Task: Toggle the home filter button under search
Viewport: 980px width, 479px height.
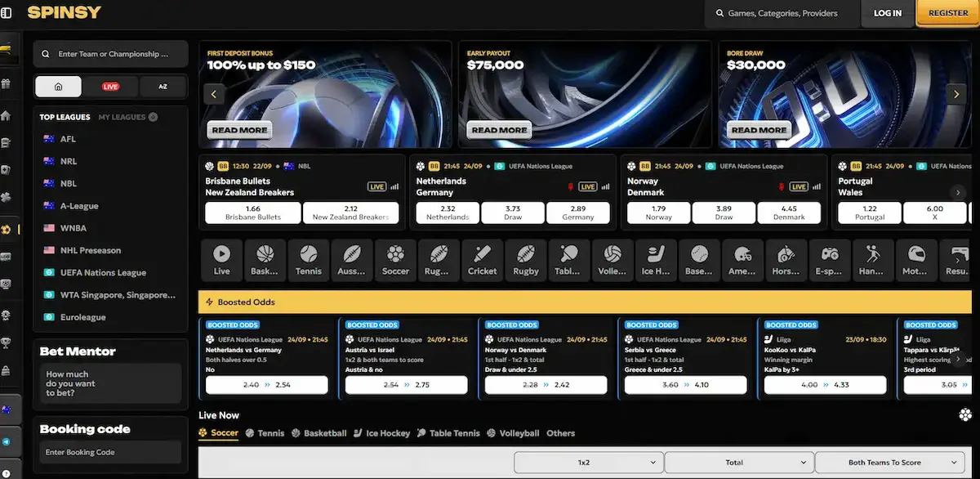Action: coord(58,87)
